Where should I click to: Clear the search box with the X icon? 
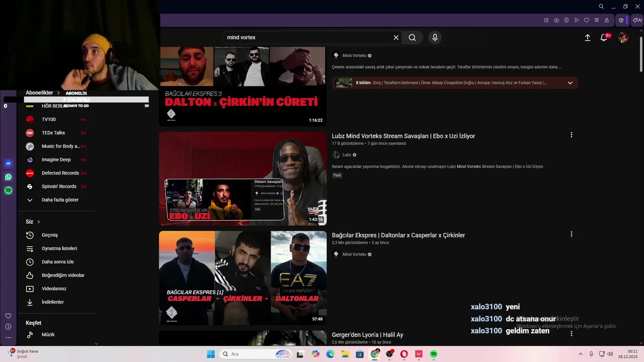[x=396, y=37]
